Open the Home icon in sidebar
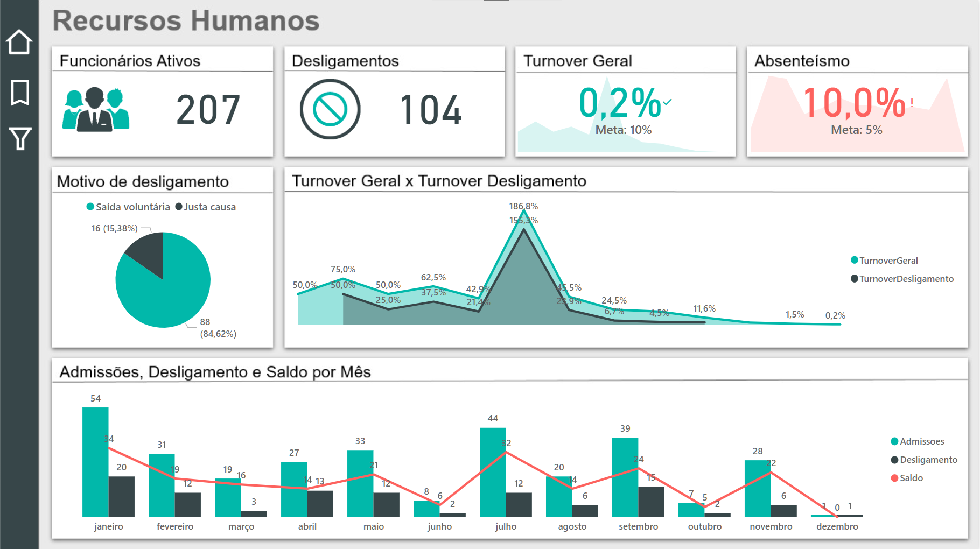This screenshot has width=980, height=549. pos(19,42)
